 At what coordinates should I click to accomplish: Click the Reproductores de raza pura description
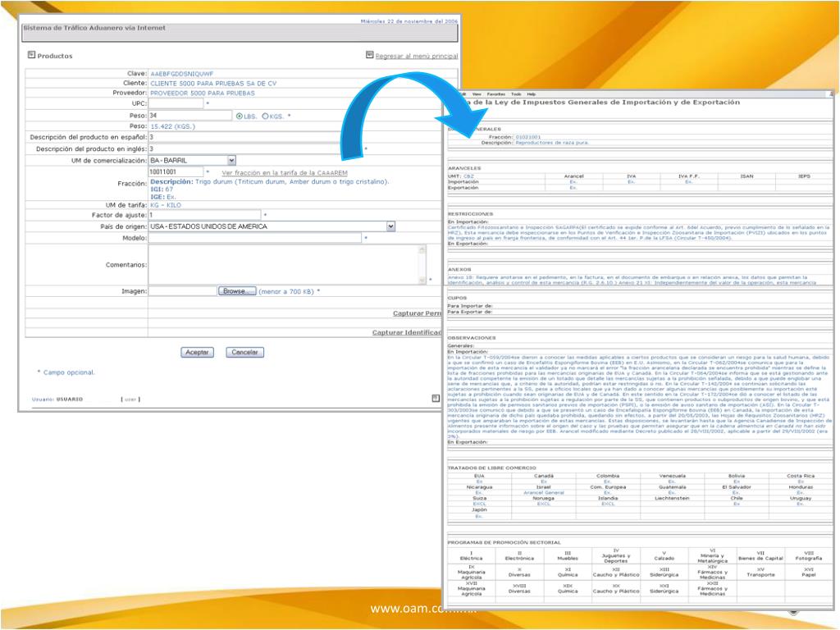click(552, 143)
